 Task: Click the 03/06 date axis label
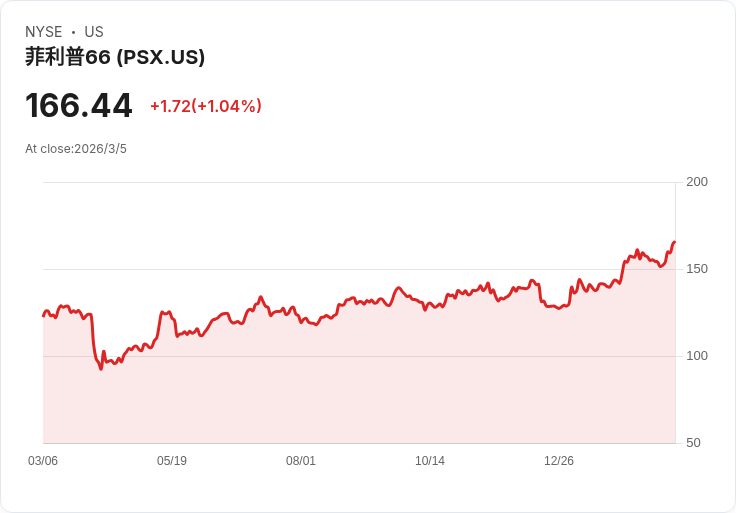[43, 461]
